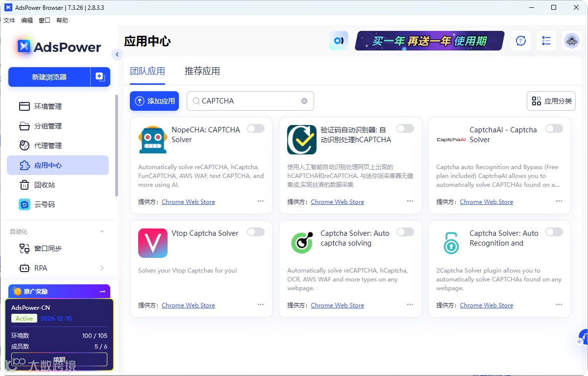Open the 应用分类 category dropdown

point(551,101)
